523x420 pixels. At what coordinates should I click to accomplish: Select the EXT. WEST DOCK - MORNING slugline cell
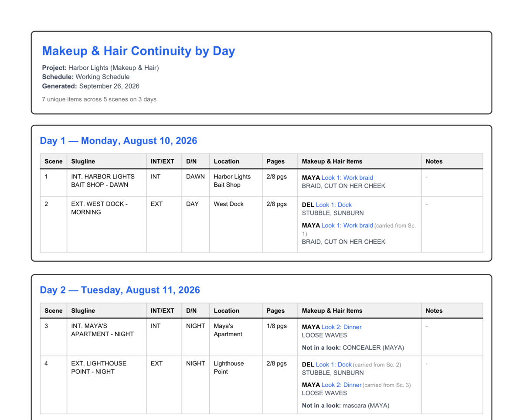[106, 224]
